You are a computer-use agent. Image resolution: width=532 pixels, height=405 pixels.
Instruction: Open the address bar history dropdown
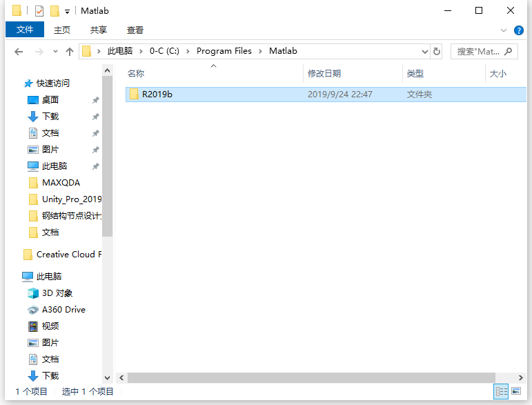coord(424,52)
